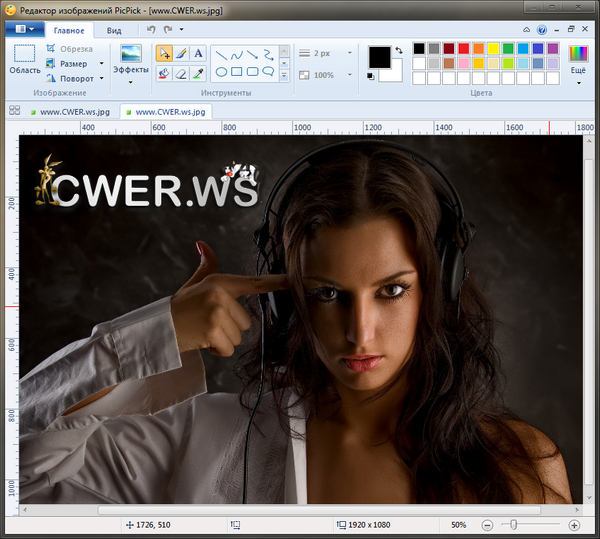This screenshot has height=539, width=600.
Task: Expand the Поворот rotation dropdown
Action: [x=101, y=78]
